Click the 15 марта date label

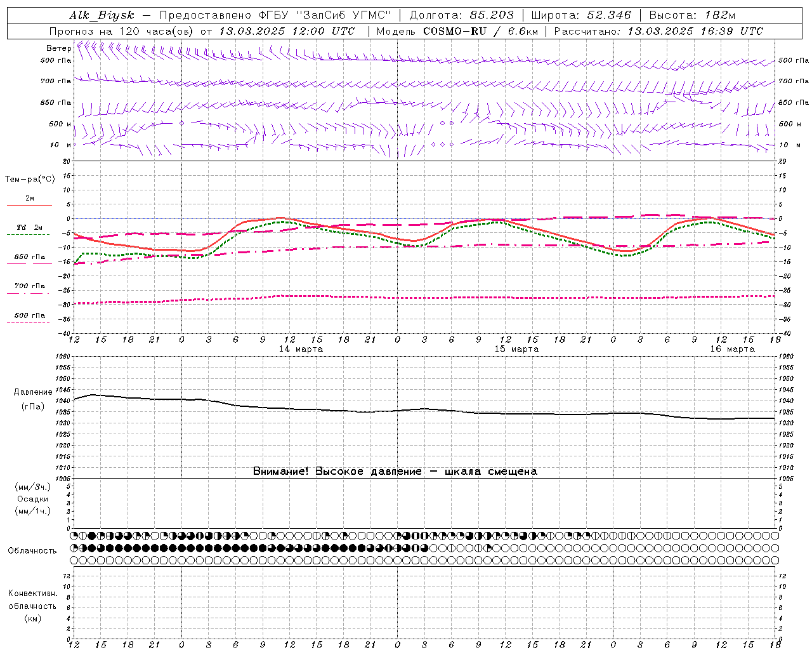click(x=516, y=349)
